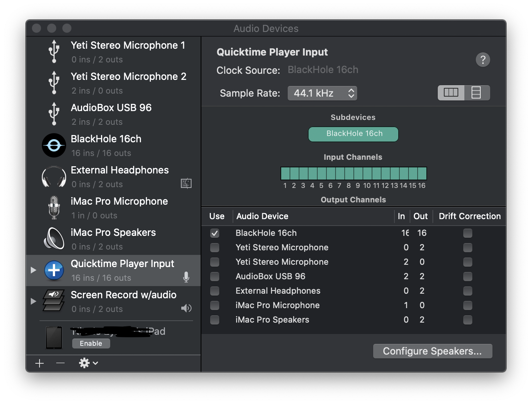The height and width of the screenshot is (404, 532).
Task: Enable Use for iMac Pro Microphone subdevice
Action: tap(215, 305)
